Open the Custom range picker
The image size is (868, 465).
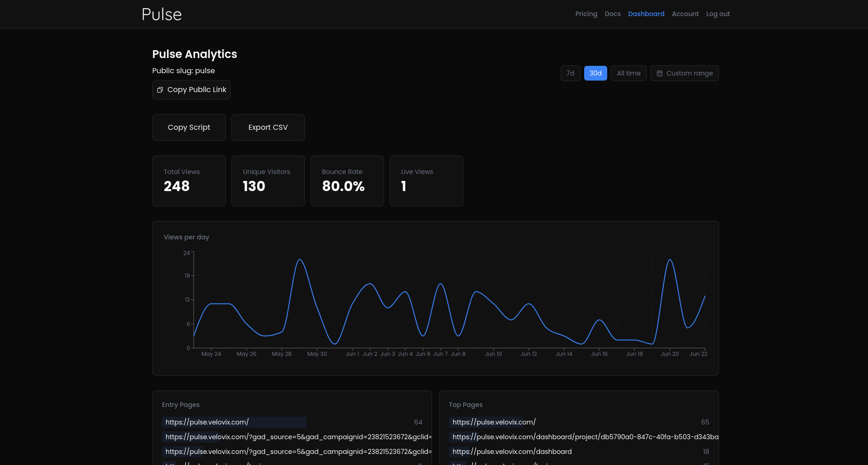pyautogui.click(x=684, y=73)
